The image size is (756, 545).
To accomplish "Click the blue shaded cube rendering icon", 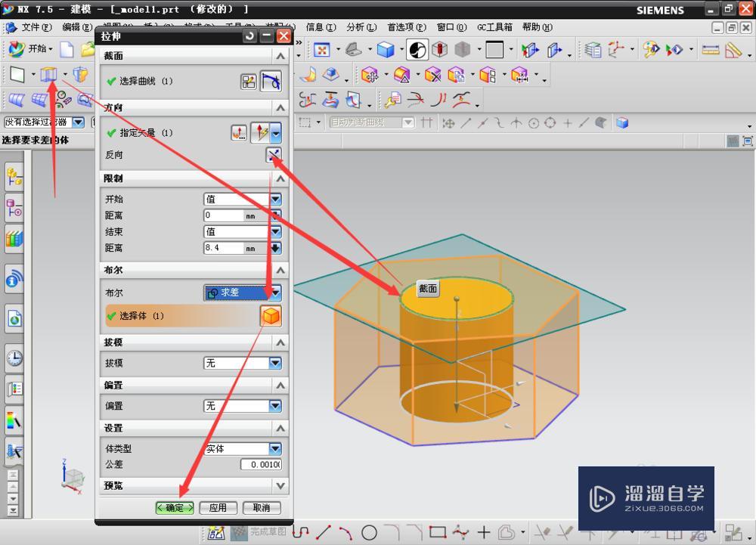I will pyautogui.click(x=386, y=50).
